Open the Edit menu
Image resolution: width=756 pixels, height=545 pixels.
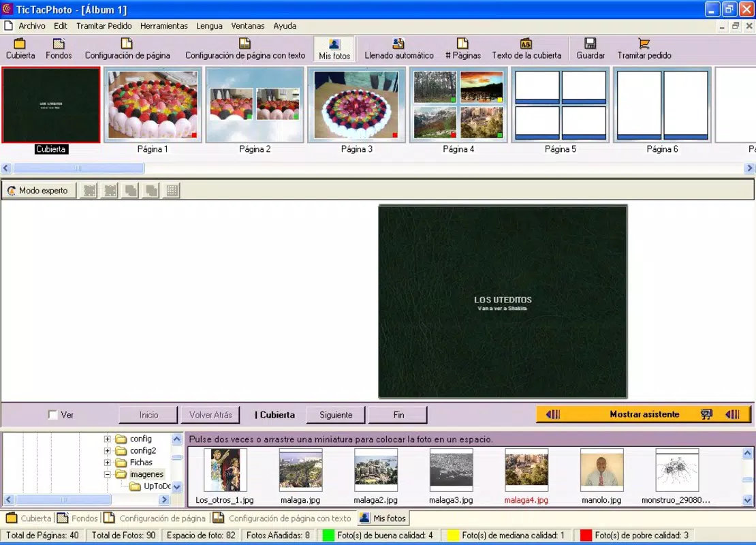pyautogui.click(x=60, y=26)
